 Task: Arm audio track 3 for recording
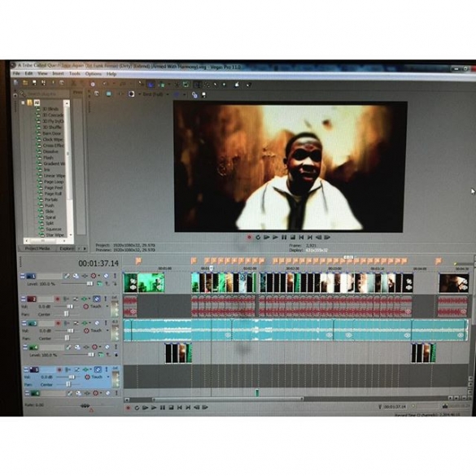pos(59,323)
